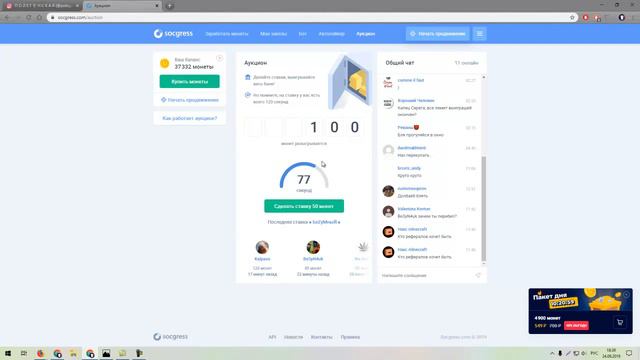Viewport: 640px width, 360px height.
Task: Open the Как работает аукцион? link
Action: (x=189, y=118)
